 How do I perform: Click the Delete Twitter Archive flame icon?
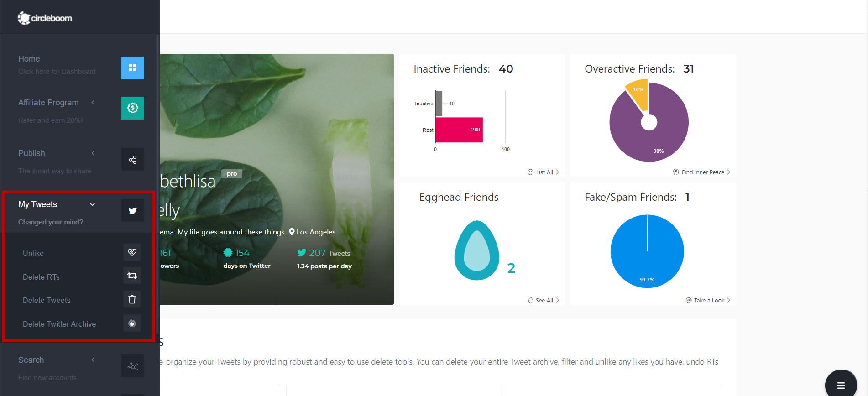pos(132,323)
